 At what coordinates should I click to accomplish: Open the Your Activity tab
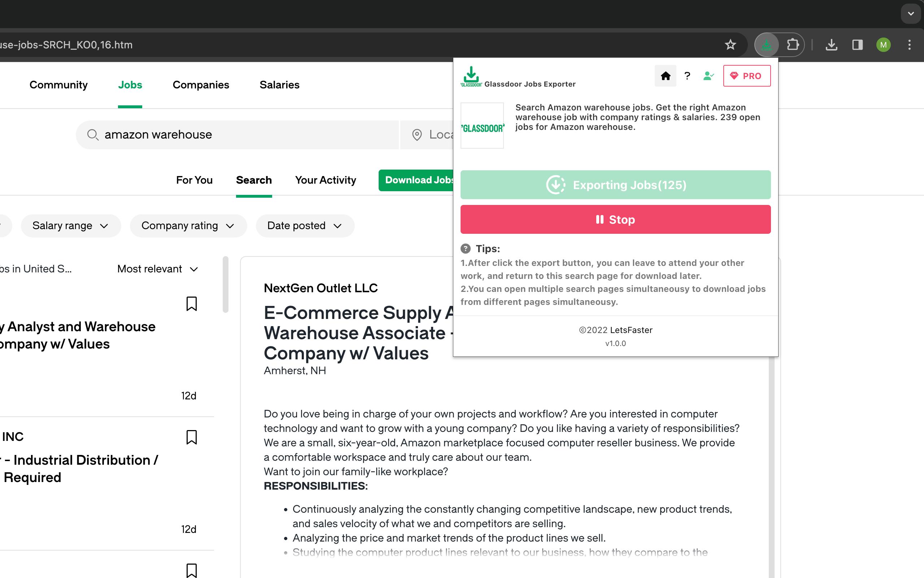[326, 180]
